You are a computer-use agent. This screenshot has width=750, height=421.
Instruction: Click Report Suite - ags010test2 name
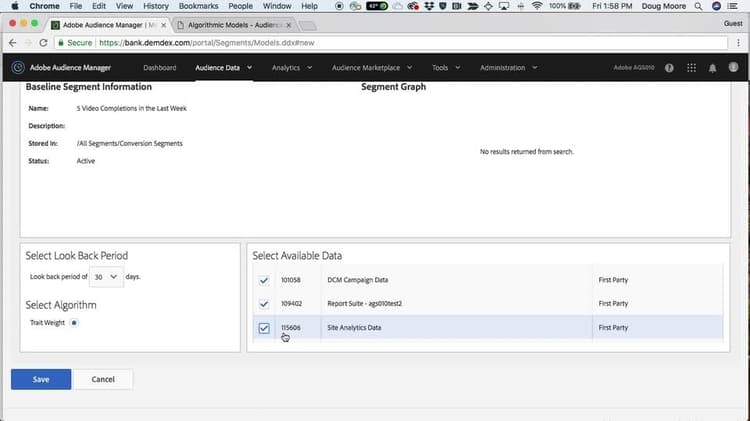tap(364, 304)
